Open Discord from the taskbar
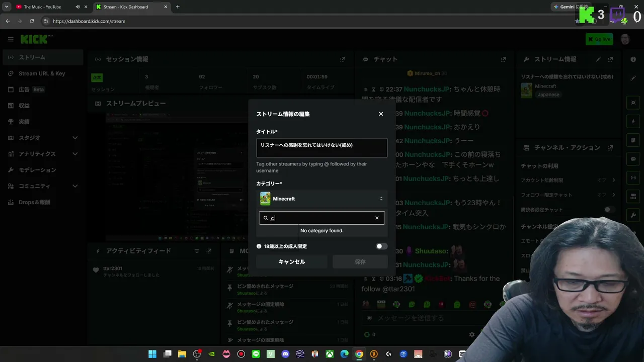Screen dimensions: 644x362 click(x=285, y=354)
